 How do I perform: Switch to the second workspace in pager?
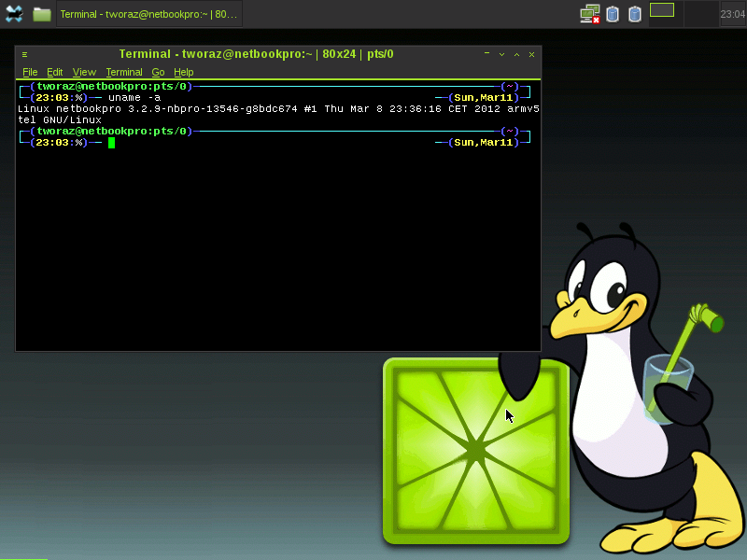click(700, 14)
